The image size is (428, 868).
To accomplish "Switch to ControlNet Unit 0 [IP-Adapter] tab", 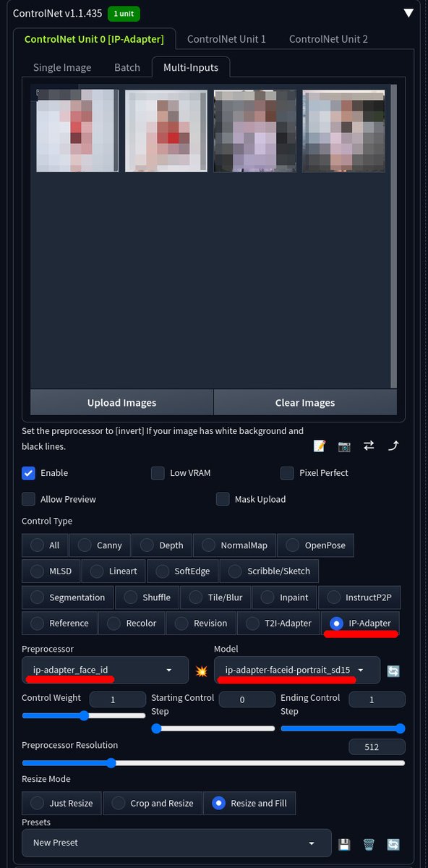I will [x=94, y=39].
